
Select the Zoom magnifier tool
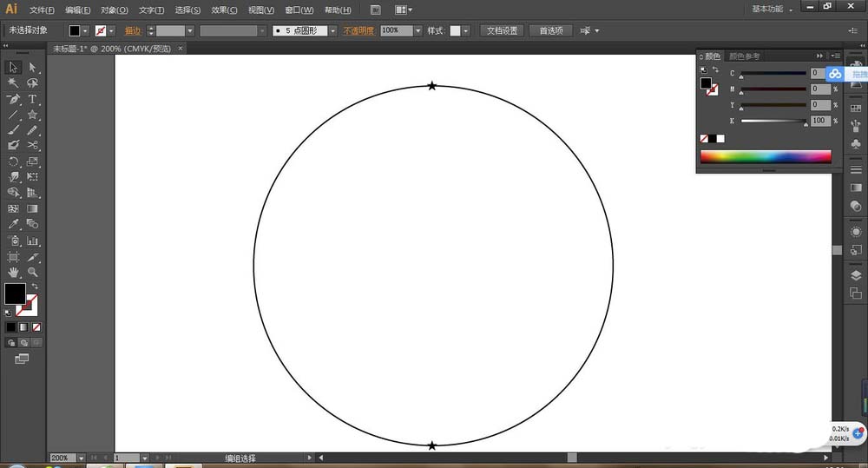tap(33, 272)
